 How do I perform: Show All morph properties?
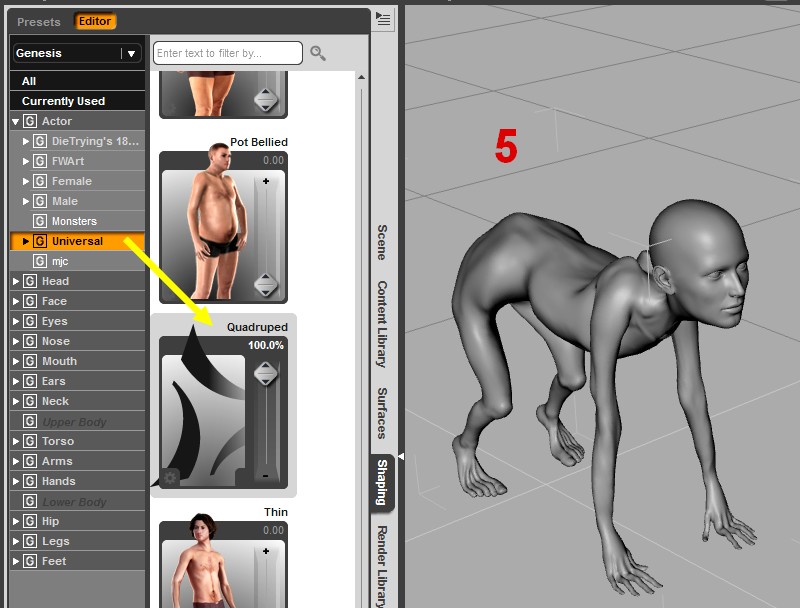[x=78, y=81]
